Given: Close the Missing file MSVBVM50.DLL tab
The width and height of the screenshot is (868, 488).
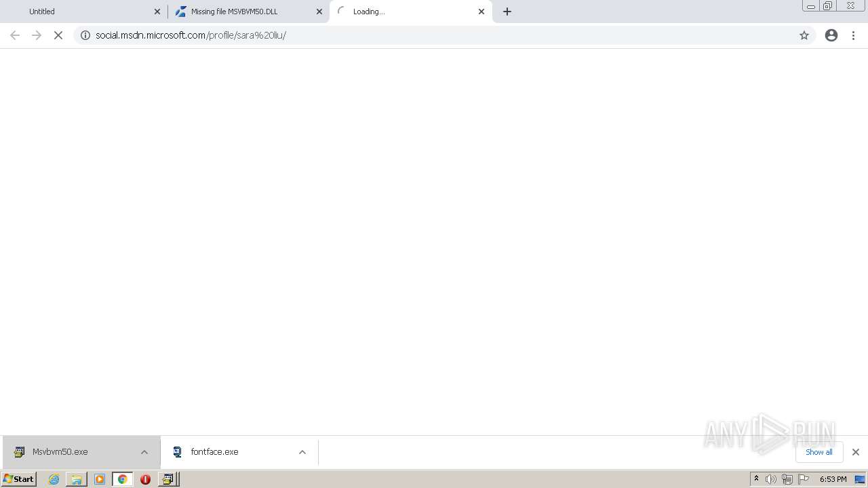Looking at the screenshot, I should click(319, 12).
